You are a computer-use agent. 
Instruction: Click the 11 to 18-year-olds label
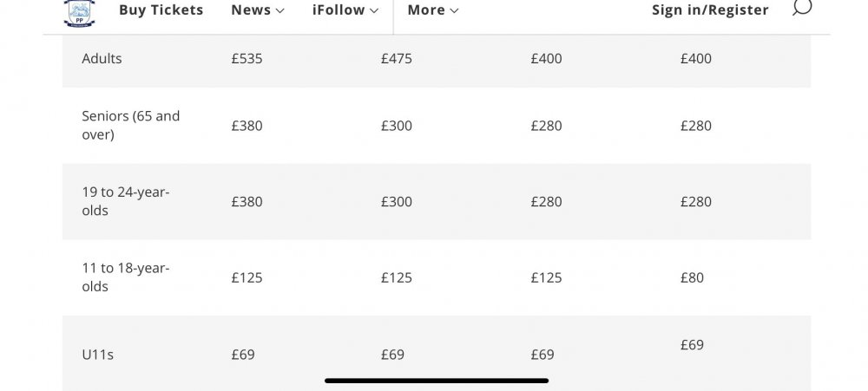(x=125, y=277)
